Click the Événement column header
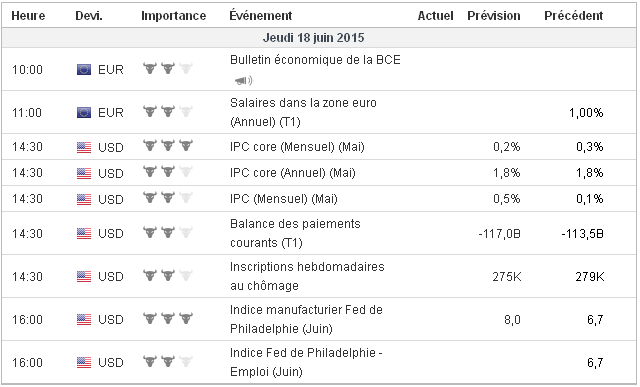 click(260, 16)
